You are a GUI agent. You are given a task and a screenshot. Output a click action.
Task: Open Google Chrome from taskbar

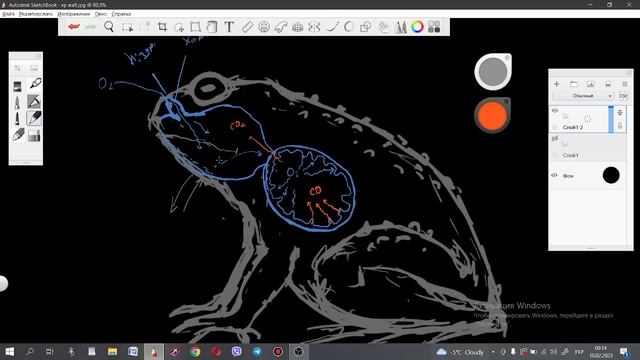point(196,352)
